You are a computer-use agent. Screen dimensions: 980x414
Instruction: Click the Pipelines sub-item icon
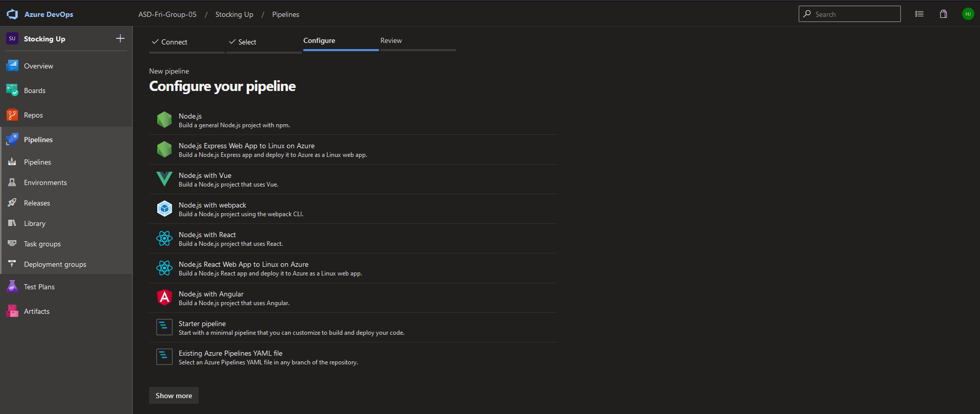(12, 162)
